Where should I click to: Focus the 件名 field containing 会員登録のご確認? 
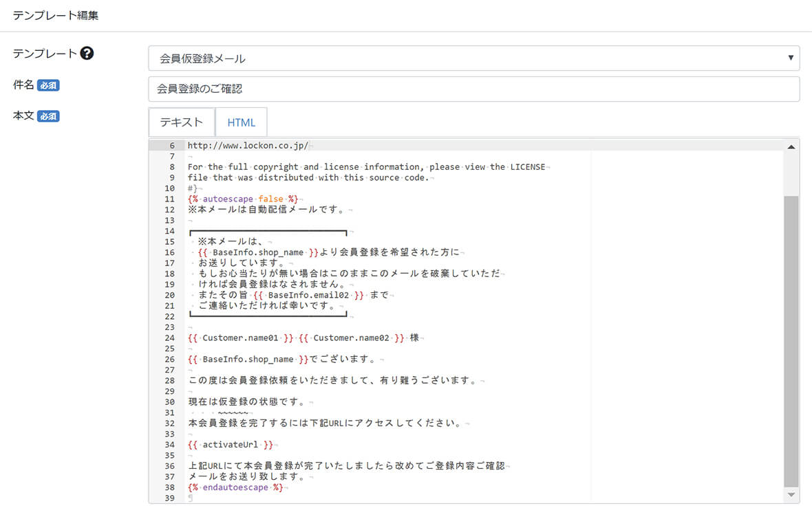(x=473, y=89)
